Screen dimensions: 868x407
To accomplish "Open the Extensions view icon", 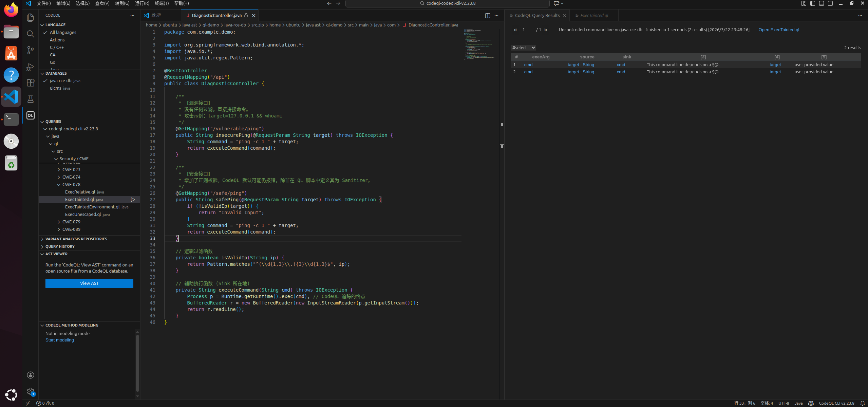I will point(31,83).
